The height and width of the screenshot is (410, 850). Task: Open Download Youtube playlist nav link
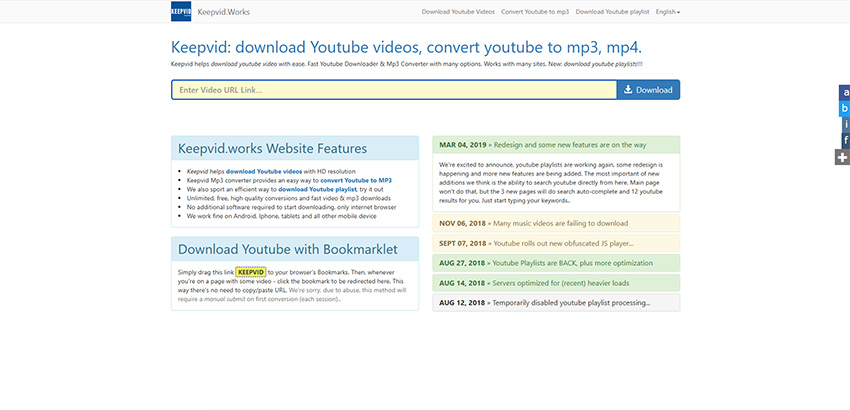[611, 12]
